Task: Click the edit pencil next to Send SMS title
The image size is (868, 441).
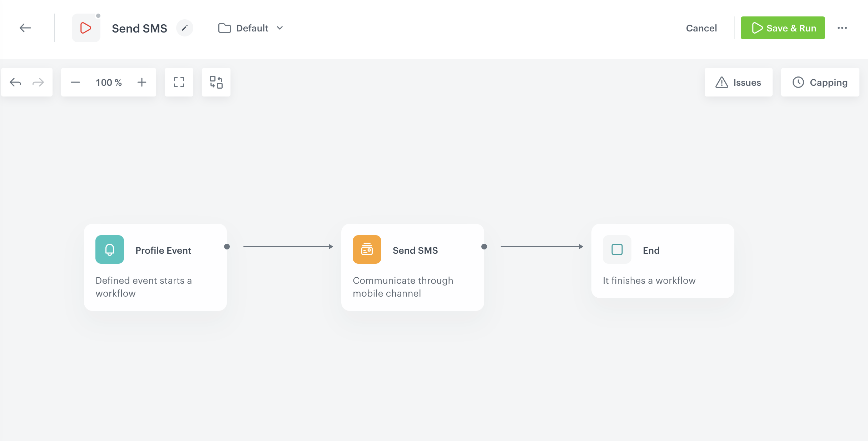Action: [185, 28]
